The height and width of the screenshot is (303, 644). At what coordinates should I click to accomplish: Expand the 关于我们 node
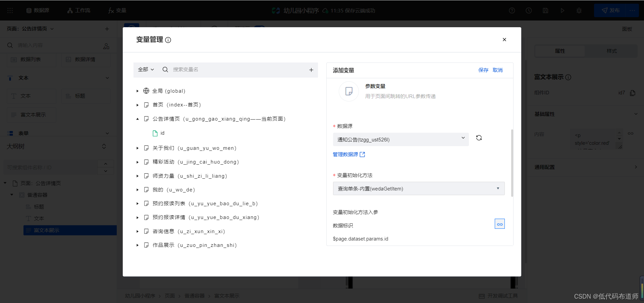(x=138, y=148)
